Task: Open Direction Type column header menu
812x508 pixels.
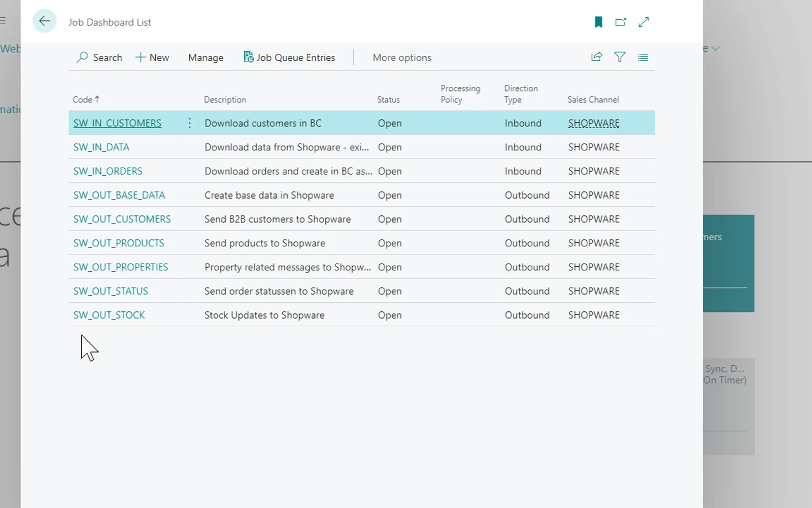Action: (x=521, y=94)
